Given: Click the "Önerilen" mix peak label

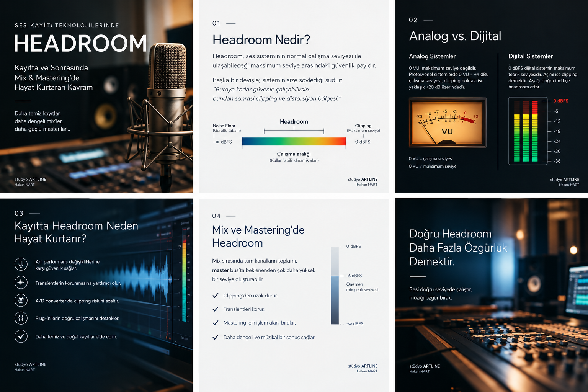Looking at the screenshot, I should click(354, 284).
